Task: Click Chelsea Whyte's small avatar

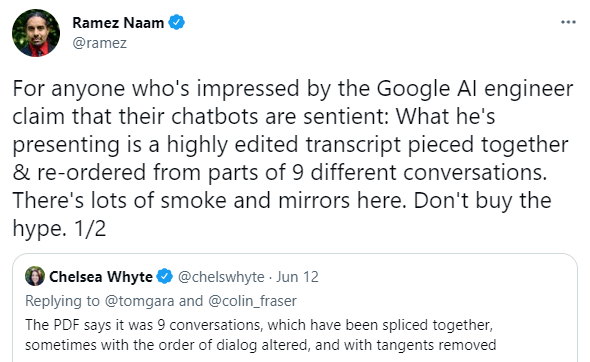Action: 35,276
